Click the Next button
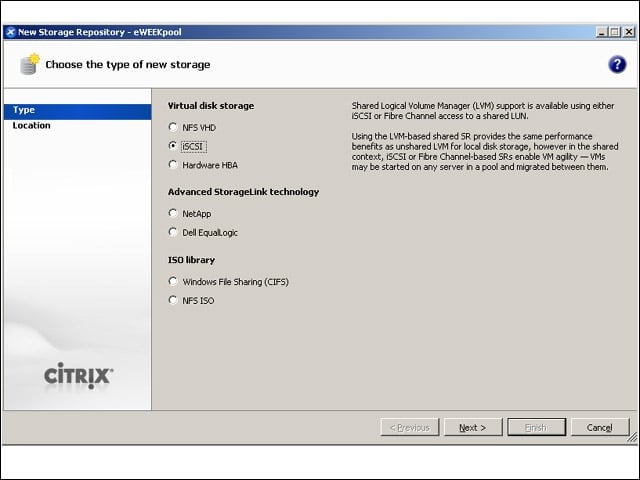The image size is (640, 480). 473,427
